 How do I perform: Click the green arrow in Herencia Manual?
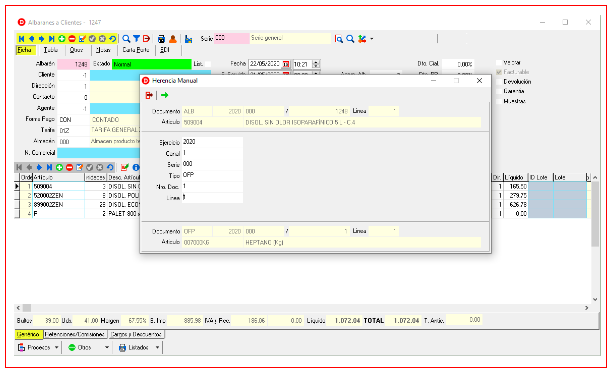[164, 95]
